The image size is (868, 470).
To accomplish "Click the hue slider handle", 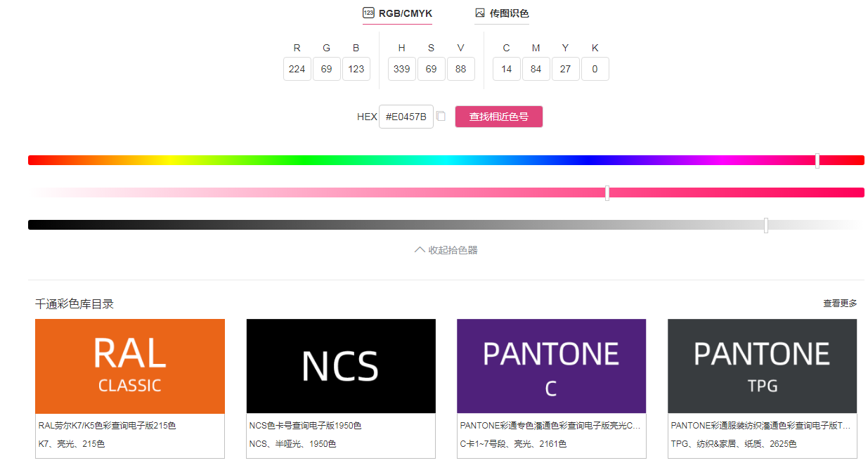I will 817,159.
